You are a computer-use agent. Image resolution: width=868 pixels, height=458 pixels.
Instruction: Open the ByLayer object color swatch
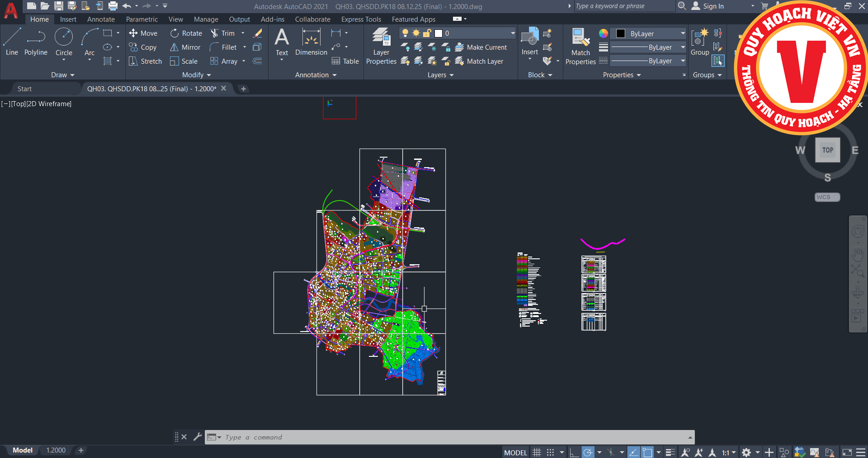(621, 34)
